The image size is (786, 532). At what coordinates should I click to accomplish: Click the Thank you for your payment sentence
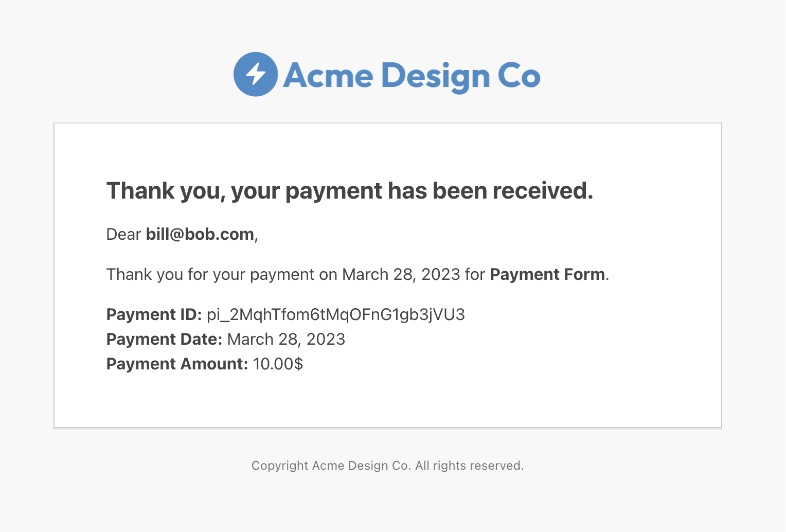click(358, 275)
